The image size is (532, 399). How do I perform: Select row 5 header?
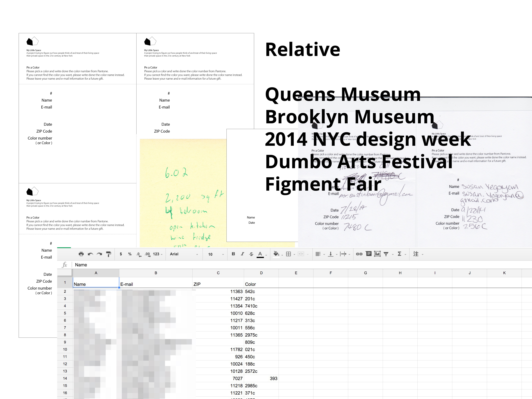(x=65, y=313)
